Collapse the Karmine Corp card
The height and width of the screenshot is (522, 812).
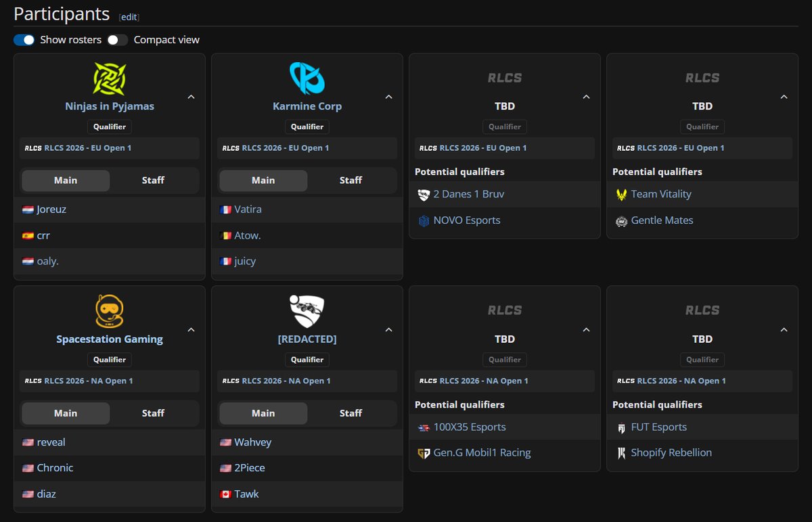click(388, 97)
